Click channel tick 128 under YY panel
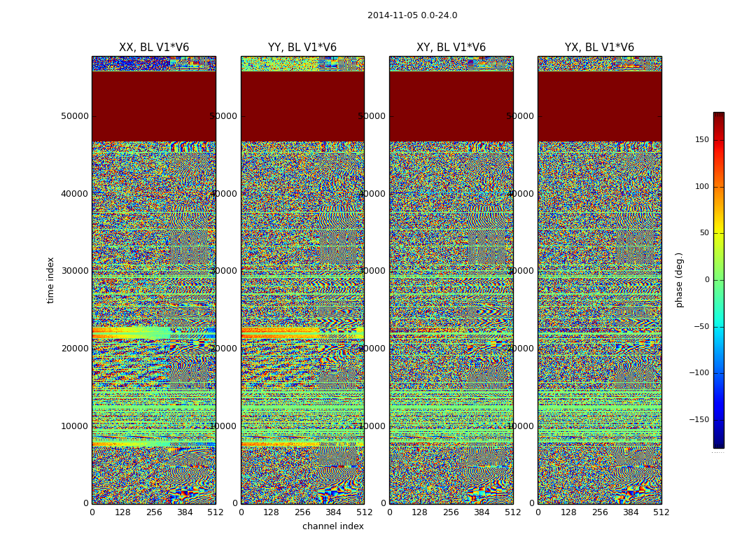Image resolution: width=735 pixels, height=560 pixels. tap(272, 512)
